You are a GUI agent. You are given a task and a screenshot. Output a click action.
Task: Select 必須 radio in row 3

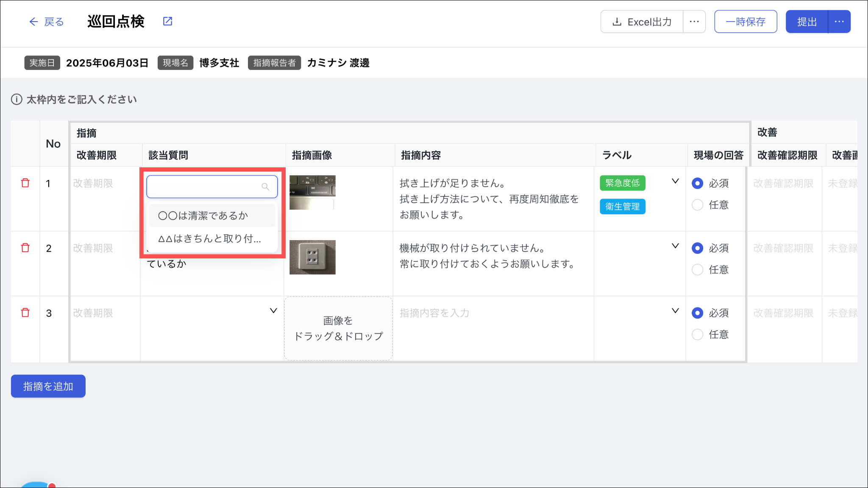[697, 313]
